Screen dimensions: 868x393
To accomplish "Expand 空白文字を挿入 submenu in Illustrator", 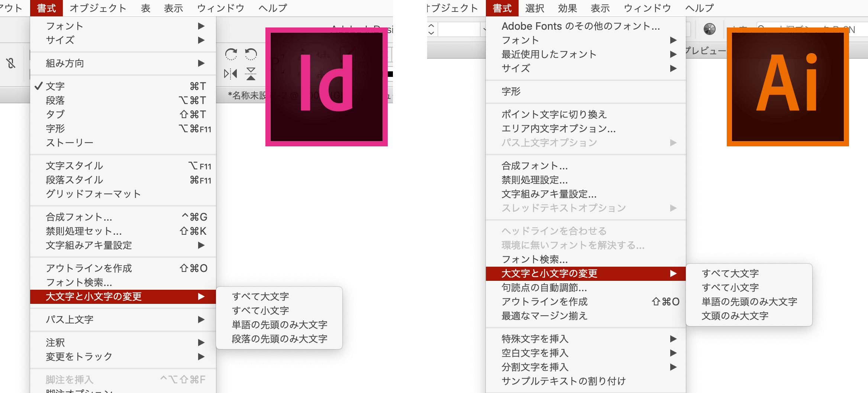I will [x=586, y=353].
